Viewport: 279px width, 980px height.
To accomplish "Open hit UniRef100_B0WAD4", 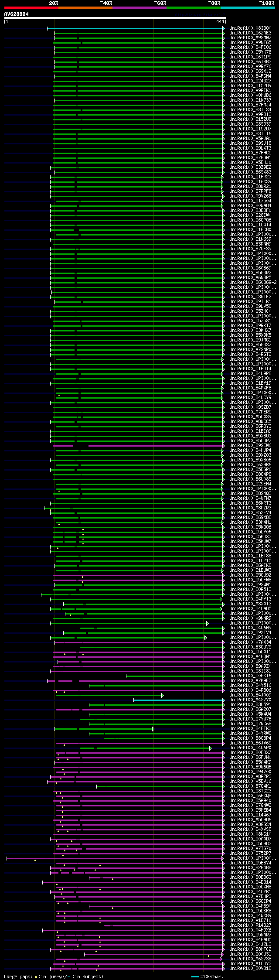I will [250, 206].
